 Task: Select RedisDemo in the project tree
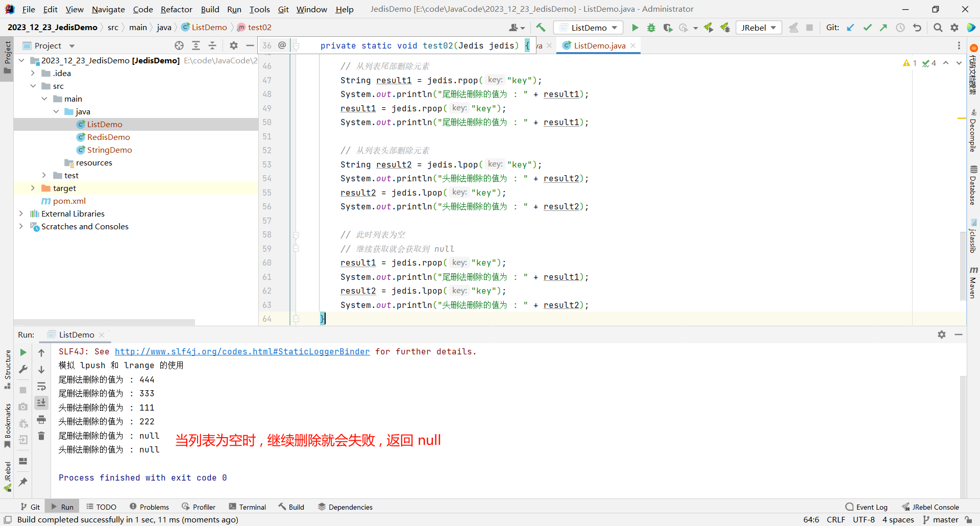coord(108,137)
